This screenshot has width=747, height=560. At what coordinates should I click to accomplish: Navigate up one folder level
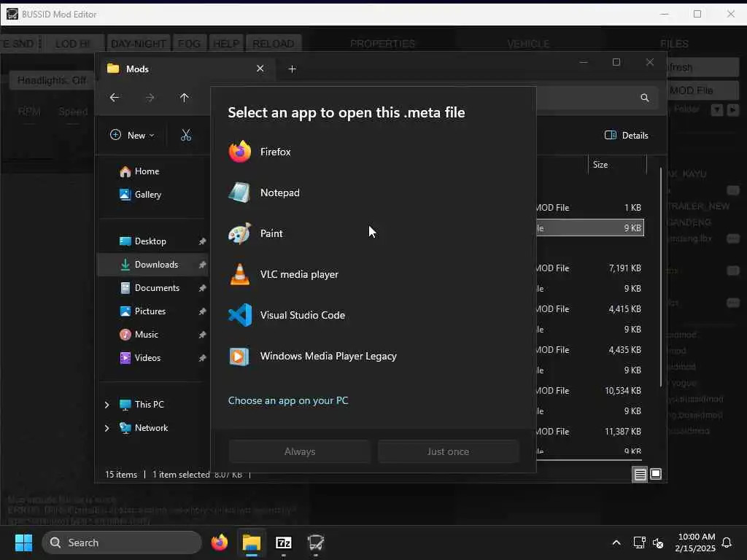(x=185, y=98)
